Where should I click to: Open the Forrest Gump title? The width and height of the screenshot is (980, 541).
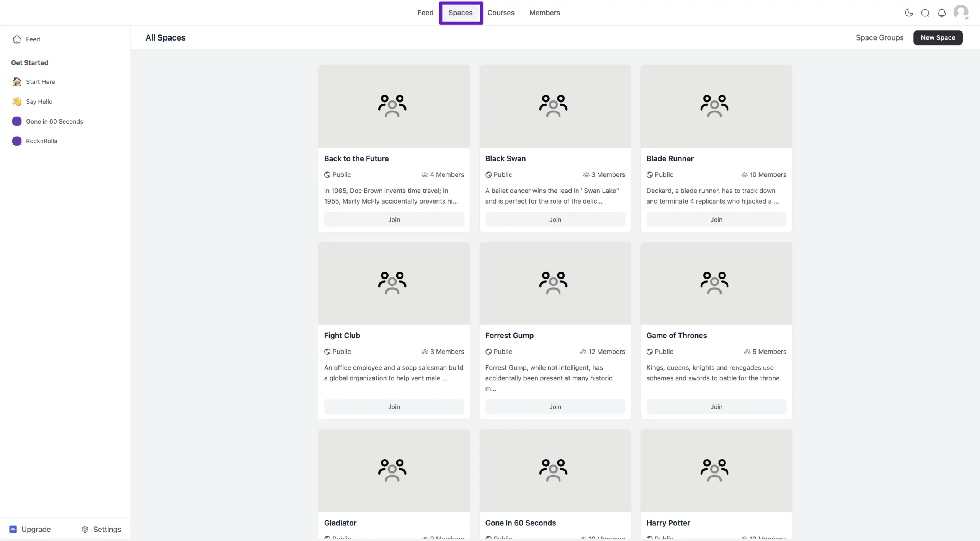pos(510,335)
